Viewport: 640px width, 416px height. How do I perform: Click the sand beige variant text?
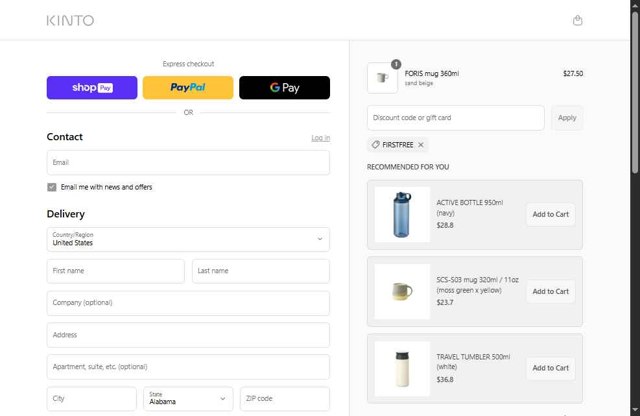(419, 83)
